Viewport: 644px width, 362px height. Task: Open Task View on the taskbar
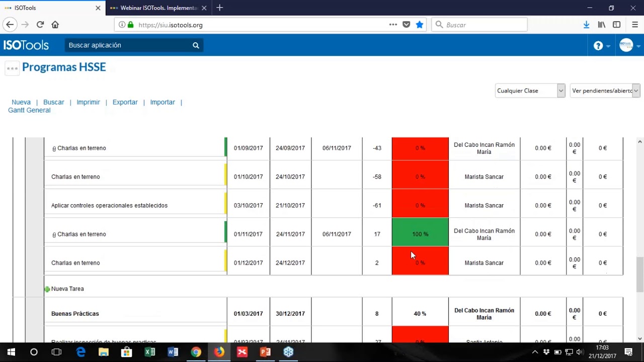click(x=56, y=352)
